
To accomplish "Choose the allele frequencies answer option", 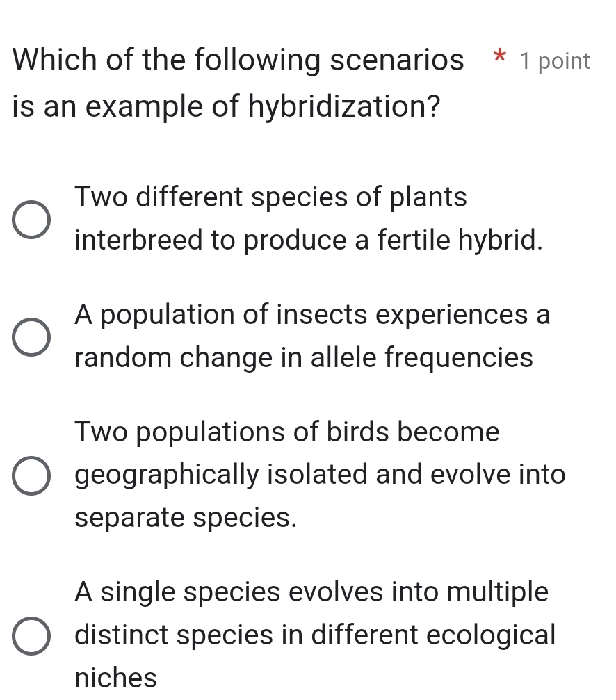I will (x=31, y=338).
